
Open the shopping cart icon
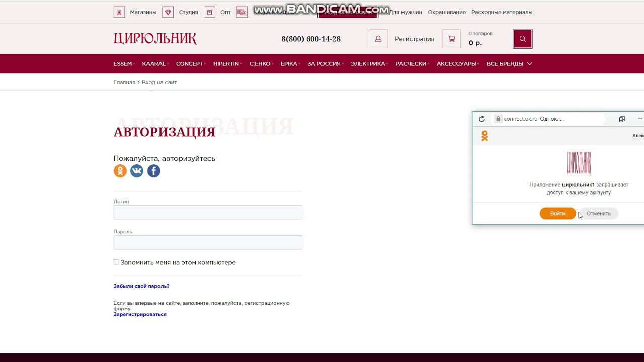pos(451,39)
